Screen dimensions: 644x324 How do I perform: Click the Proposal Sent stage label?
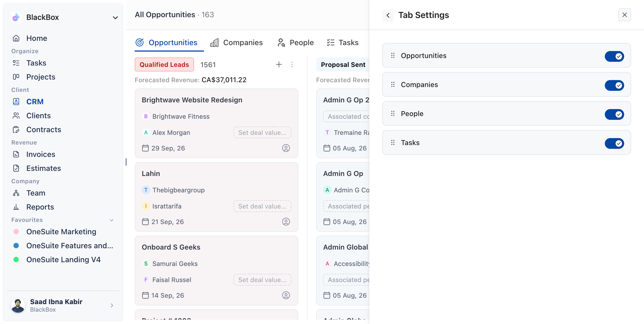pyautogui.click(x=343, y=64)
